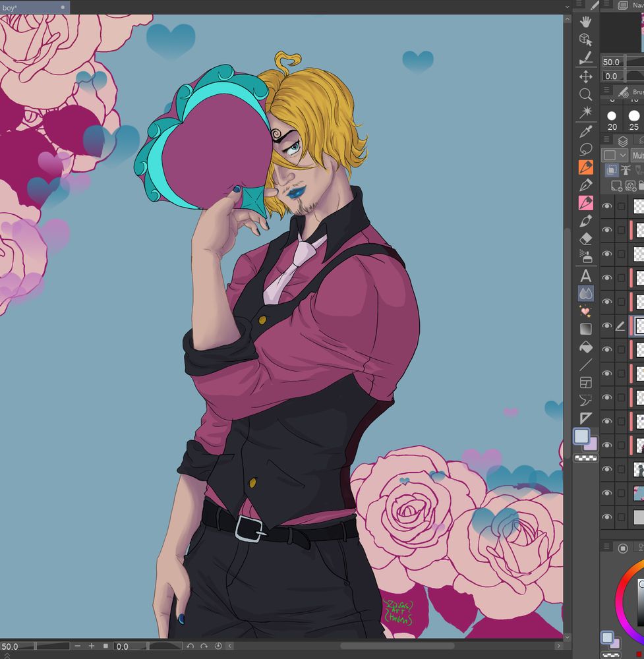Open the Brush size panel hamburger menu

click(x=606, y=90)
